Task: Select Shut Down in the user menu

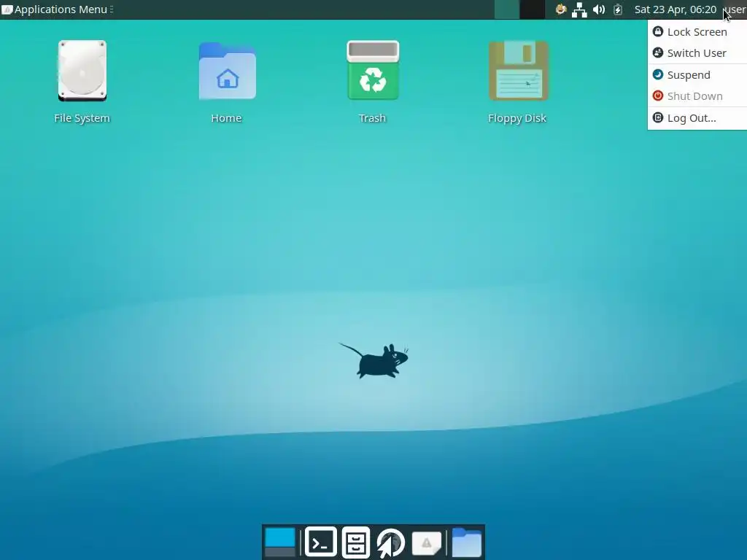Action: click(697, 96)
